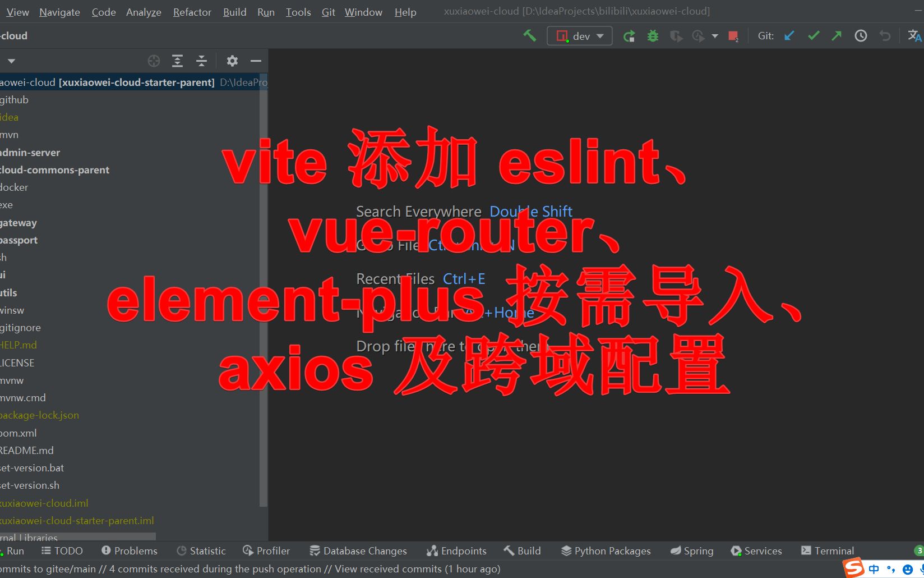
Task: Click the Profiler run icon
Action: coord(698,36)
